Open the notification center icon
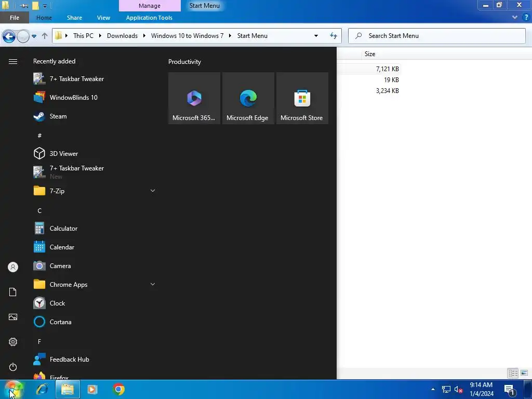This screenshot has height=399, width=532. (x=510, y=390)
